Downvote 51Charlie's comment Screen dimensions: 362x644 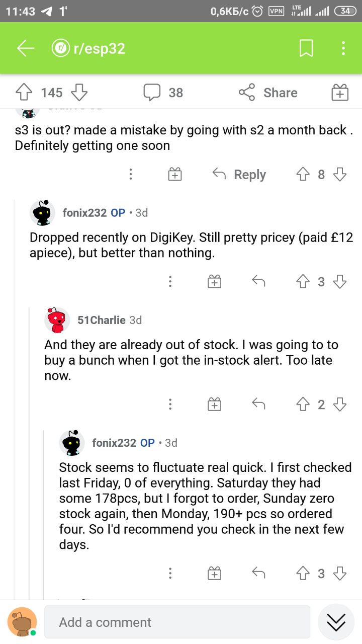[340, 405]
